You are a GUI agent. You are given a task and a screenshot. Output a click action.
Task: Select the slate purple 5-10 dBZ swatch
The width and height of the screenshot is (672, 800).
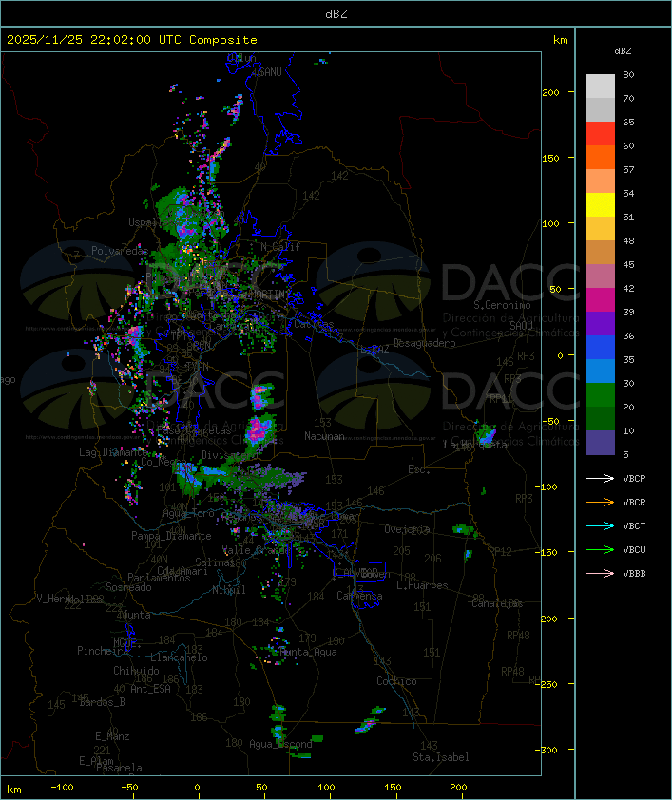point(600,443)
